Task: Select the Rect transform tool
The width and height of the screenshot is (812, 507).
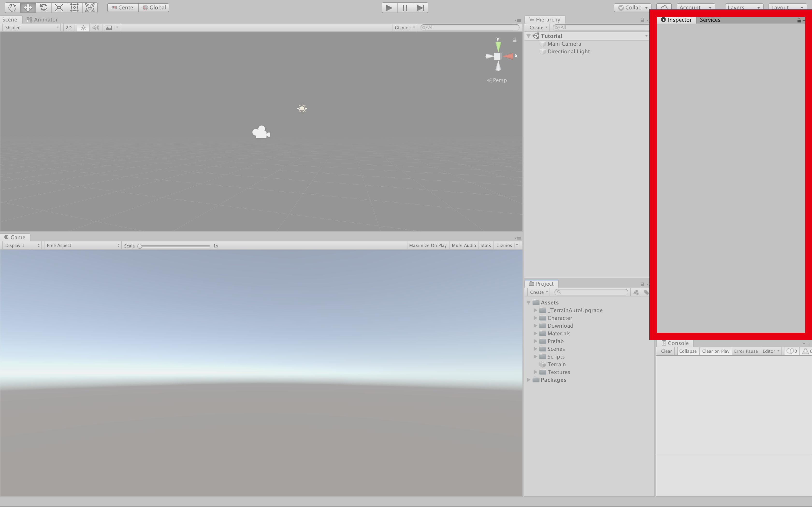Action: (x=74, y=7)
